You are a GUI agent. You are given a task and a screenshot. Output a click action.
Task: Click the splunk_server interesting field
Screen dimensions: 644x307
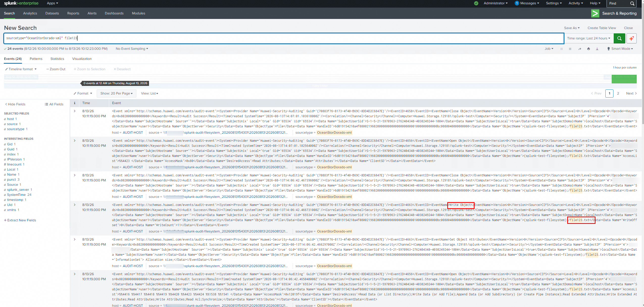pyautogui.click(x=18, y=190)
